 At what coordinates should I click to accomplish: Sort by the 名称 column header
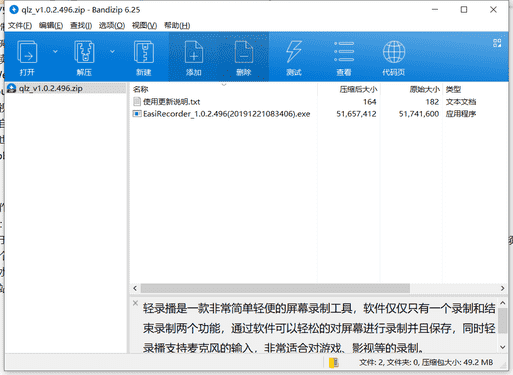point(140,89)
